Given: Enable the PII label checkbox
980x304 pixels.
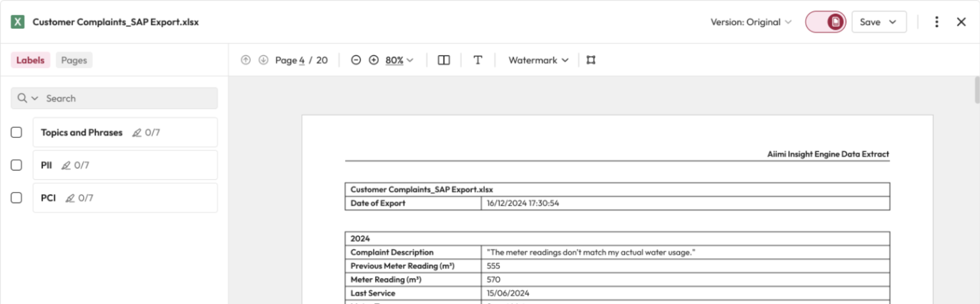Looking at the screenshot, I should tap(16, 165).
